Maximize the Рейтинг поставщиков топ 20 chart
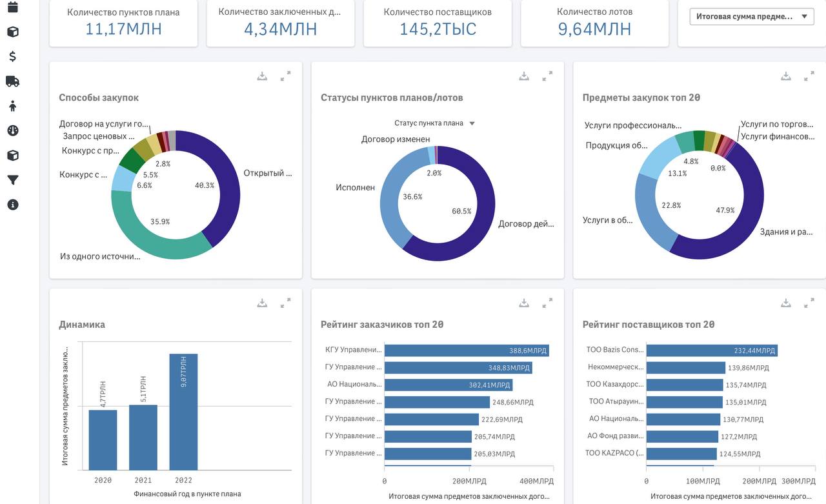826x504 pixels. click(x=809, y=303)
